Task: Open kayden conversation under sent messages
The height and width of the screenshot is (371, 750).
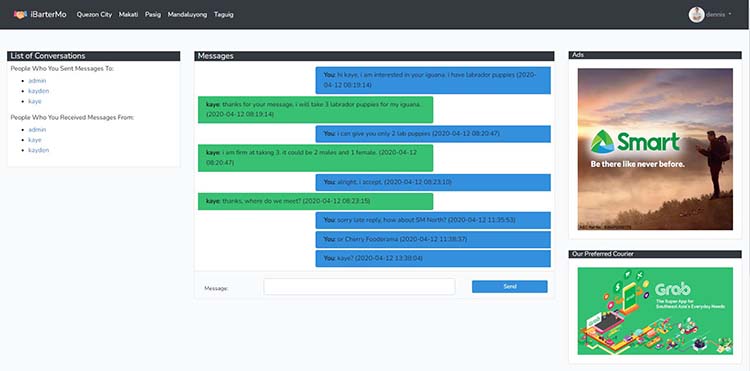Action: point(39,91)
